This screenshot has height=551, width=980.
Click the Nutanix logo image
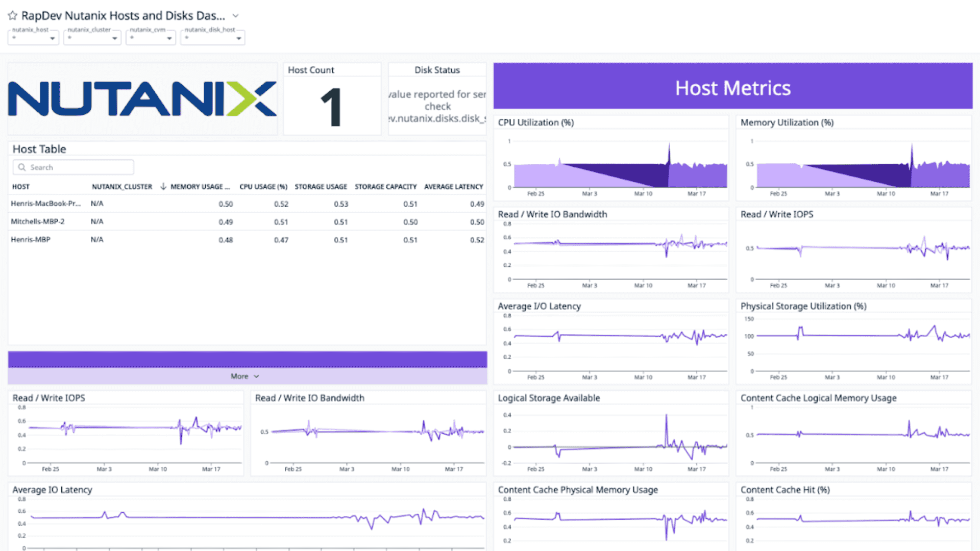142,99
